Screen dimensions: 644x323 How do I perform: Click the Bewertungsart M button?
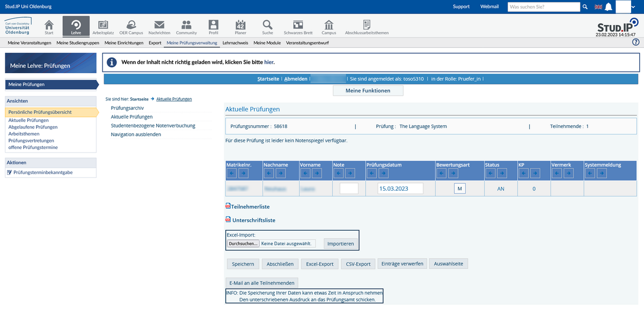[460, 189]
